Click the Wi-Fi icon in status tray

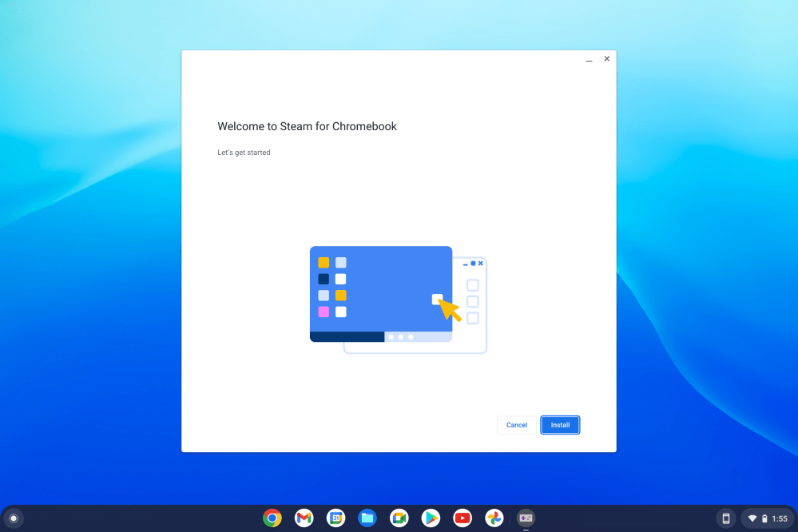[752, 518]
